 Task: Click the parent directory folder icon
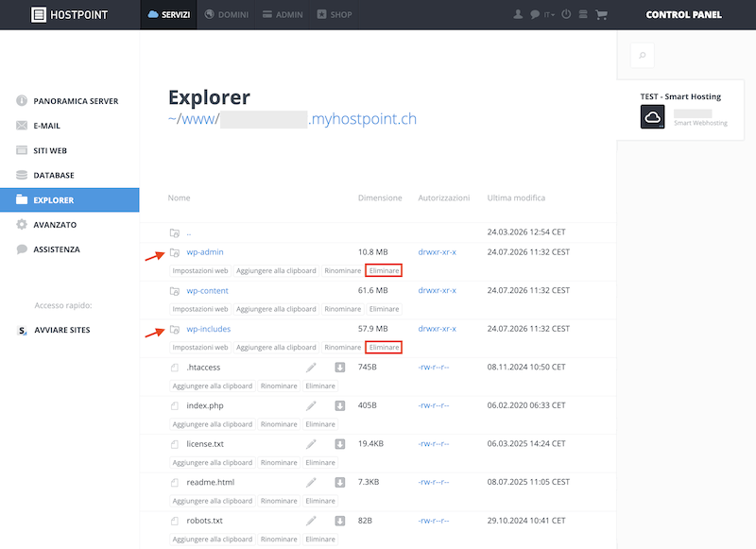(x=175, y=233)
